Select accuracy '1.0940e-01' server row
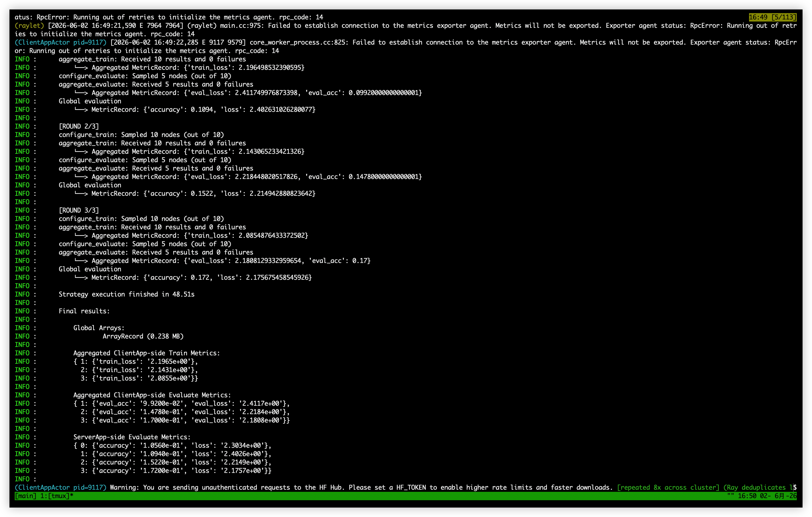Image resolution: width=812 pixels, height=517 pixels. (x=176, y=454)
